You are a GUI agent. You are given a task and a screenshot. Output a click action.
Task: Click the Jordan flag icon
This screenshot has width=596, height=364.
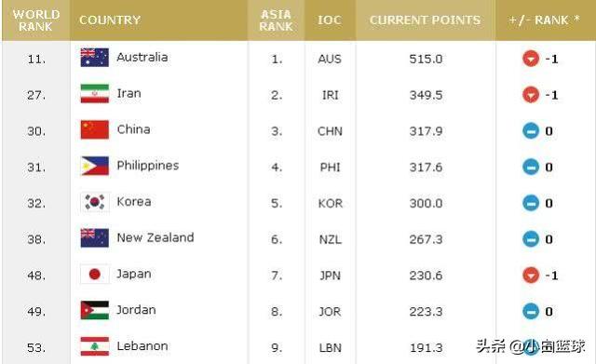click(95, 310)
